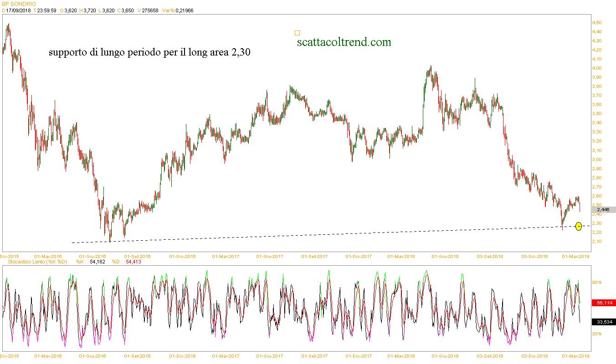The height and width of the screenshot is (364, 616).
Task: Click the 4,50 value on price axis
Action: tap(596, 22)
